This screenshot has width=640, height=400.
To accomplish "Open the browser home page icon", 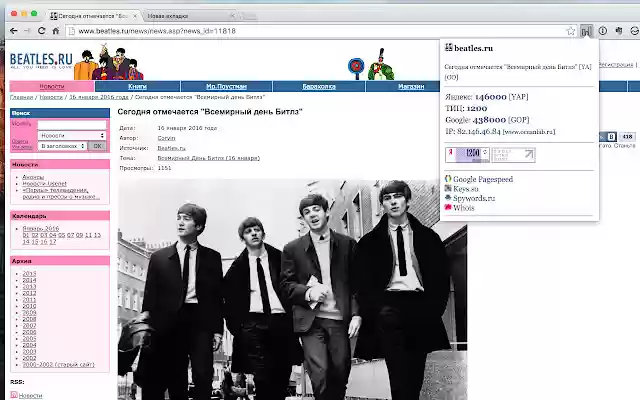I will (x=56, y=31).
